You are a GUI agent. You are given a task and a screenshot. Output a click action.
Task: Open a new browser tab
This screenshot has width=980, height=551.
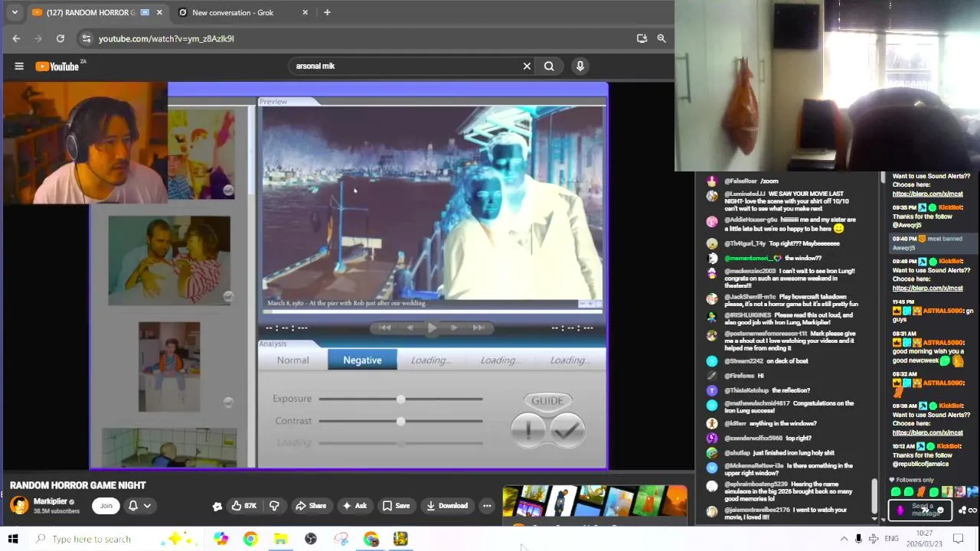click(x=327, y=12)
